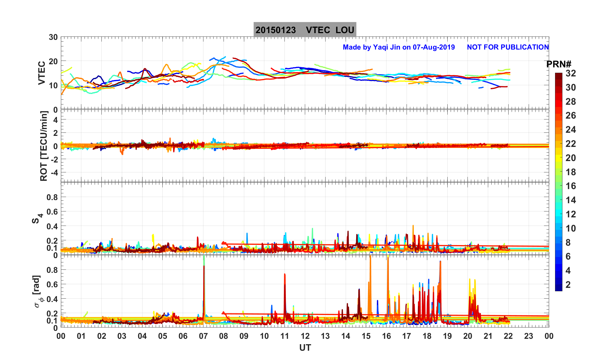Click the 18 hour tick label
Viewport: 610px width, 364px height.
[427, 336]
